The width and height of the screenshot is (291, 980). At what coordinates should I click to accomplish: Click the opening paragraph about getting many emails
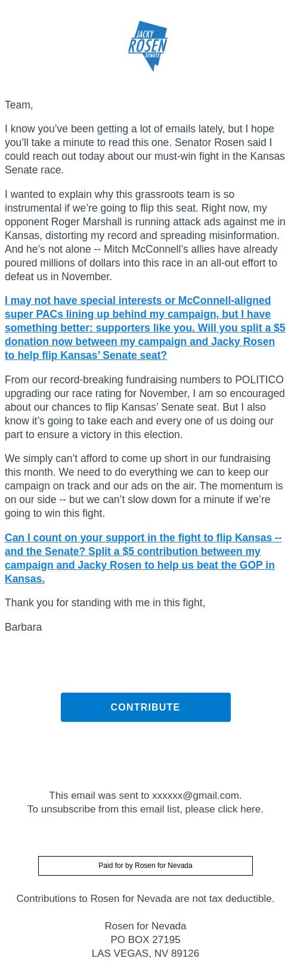(x=145, y=150)
